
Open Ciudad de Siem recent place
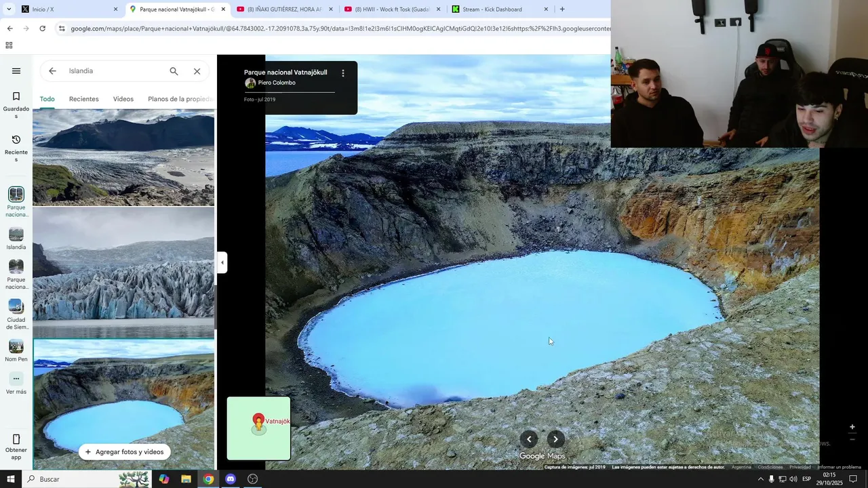pyautogui.click(x=16, y=314)
